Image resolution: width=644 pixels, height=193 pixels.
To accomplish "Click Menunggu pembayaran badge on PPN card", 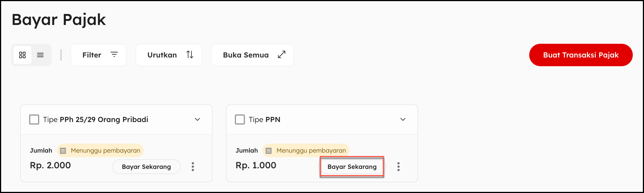I will 311,151.
